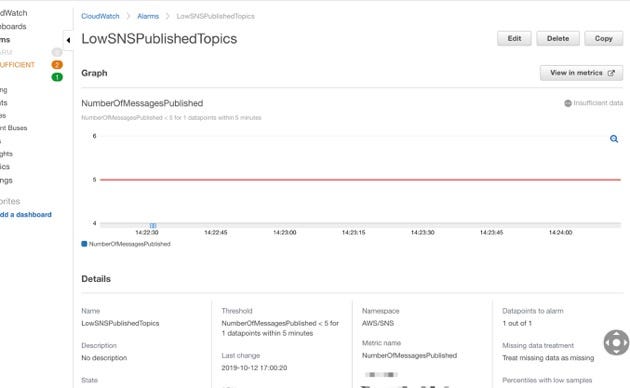The width and height of the screenshot is (630, 388).
Task: Open Event Buses in the sidebar
Action: (13, 128)
